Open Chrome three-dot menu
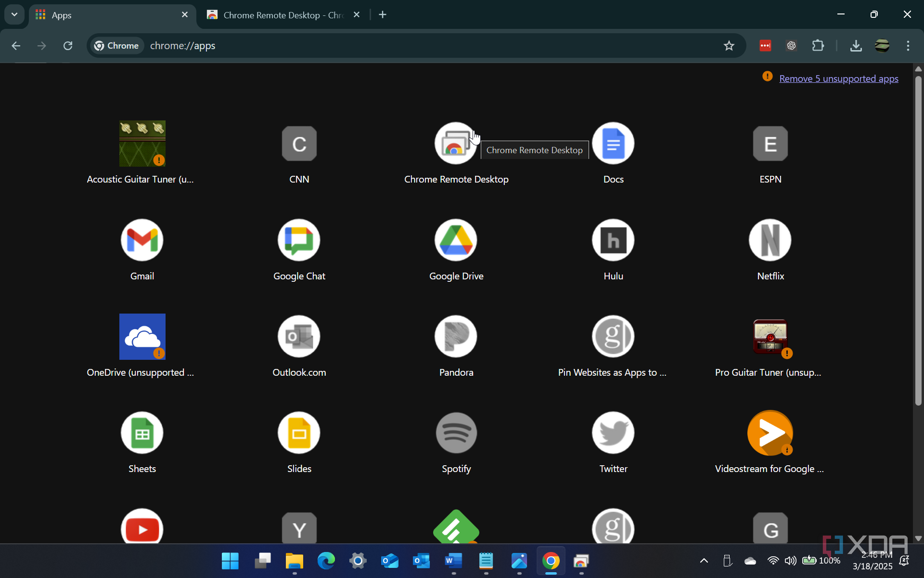The height and width of the screenshot is (578, 924). coord(908,46)
